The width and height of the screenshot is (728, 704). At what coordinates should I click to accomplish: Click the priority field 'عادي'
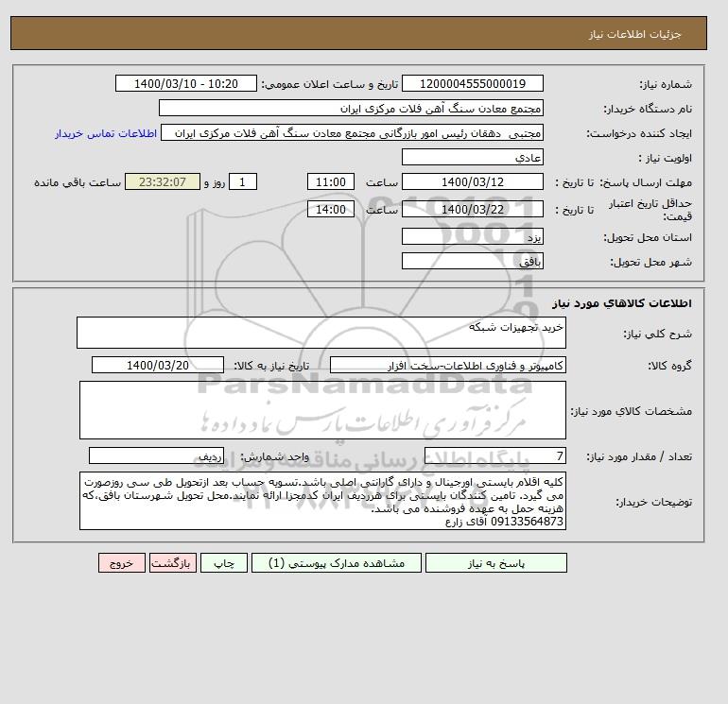coord(473,157)
